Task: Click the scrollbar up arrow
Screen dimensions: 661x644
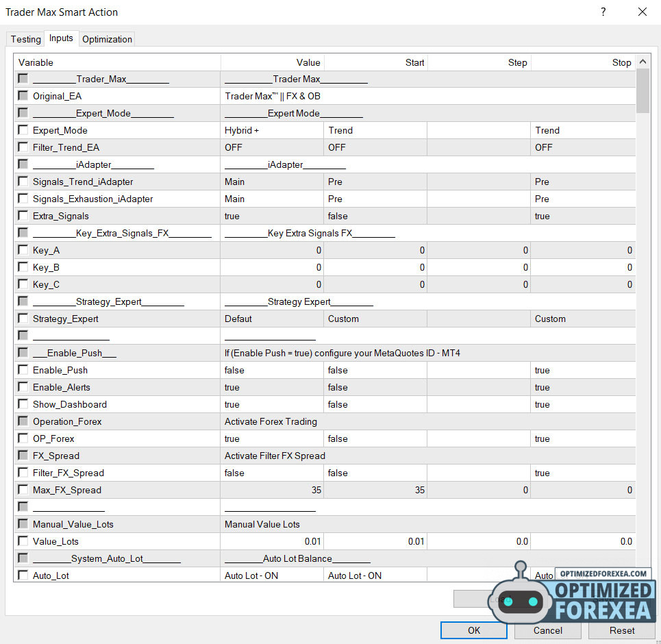Action: coord(643,62)
